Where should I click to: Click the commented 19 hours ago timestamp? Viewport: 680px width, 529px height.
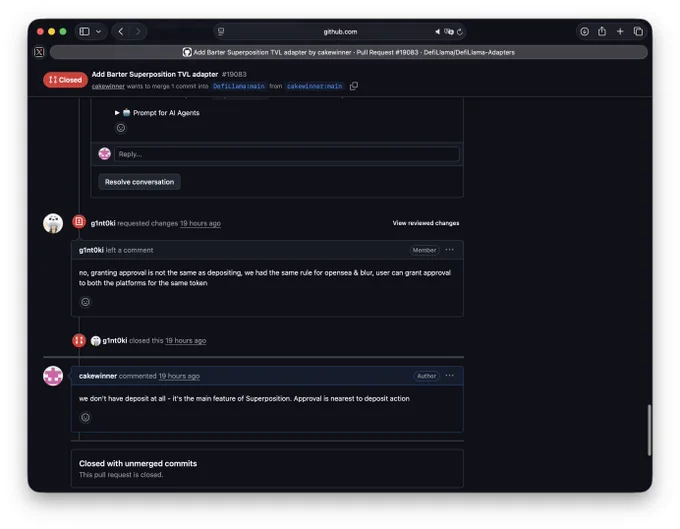179,376
